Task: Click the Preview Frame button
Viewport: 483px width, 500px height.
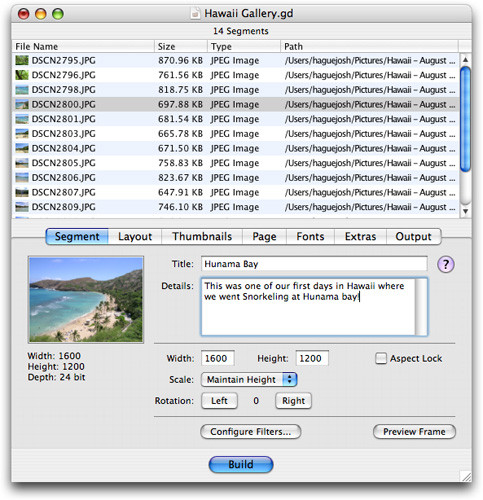Action: (x=414, y=432)
